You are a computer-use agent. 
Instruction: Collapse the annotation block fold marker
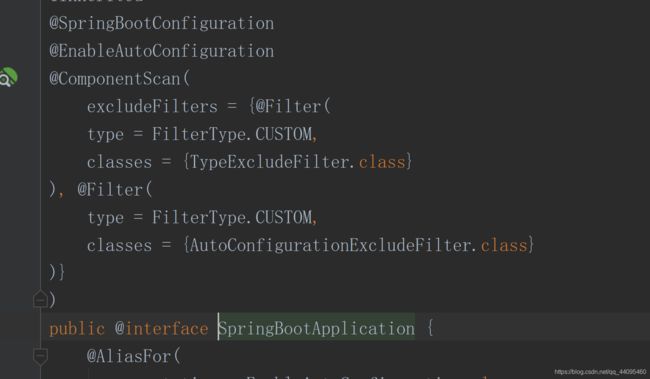pyautogui.click(x=40, y=299)
